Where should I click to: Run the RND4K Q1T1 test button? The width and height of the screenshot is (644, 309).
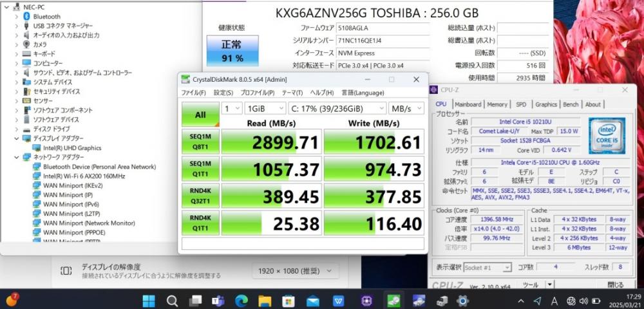[200, 223]
